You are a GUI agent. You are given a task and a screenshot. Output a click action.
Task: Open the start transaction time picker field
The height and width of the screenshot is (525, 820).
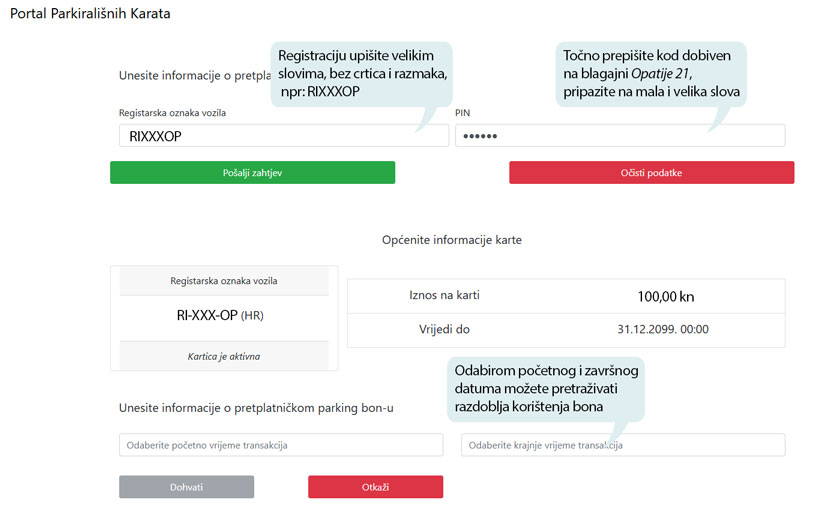tap(281, 445)
